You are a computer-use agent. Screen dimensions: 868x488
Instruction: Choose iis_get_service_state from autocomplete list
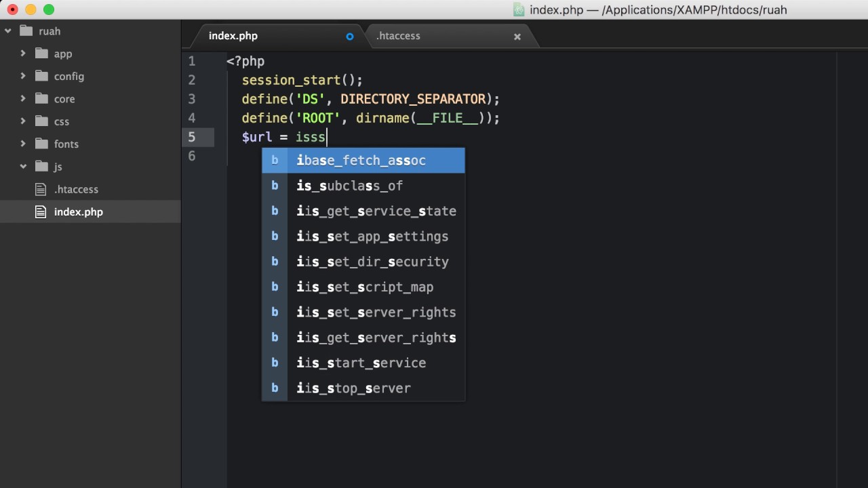(363, 211)
